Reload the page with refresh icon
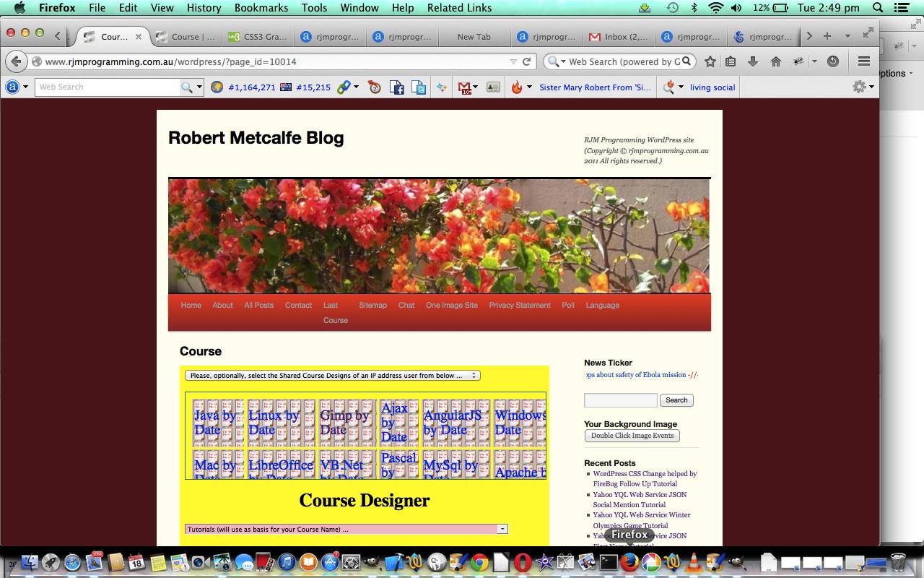The width and height of the screenshot is (924, 578). (x=527, y=61)
